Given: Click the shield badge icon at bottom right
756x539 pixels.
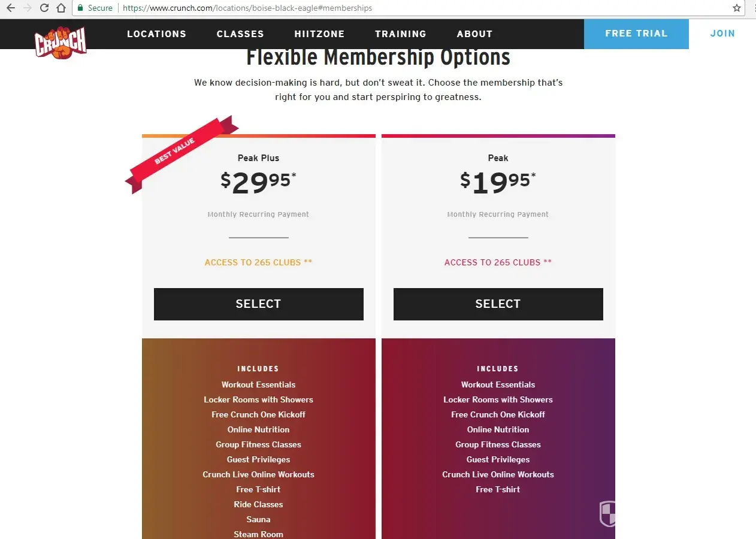Looking at the screenshot, I should point(607,513).
